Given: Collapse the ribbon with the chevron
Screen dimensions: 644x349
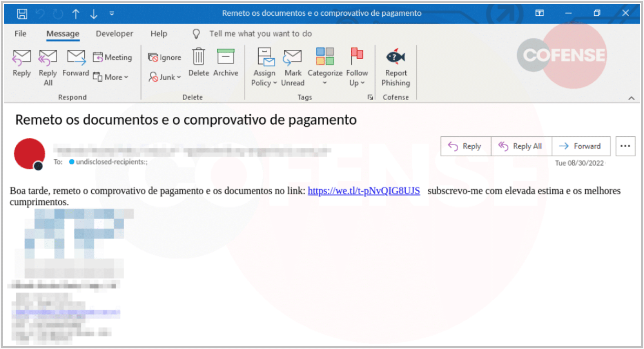Looking at the screenshot, I should [x=631, y=98].
